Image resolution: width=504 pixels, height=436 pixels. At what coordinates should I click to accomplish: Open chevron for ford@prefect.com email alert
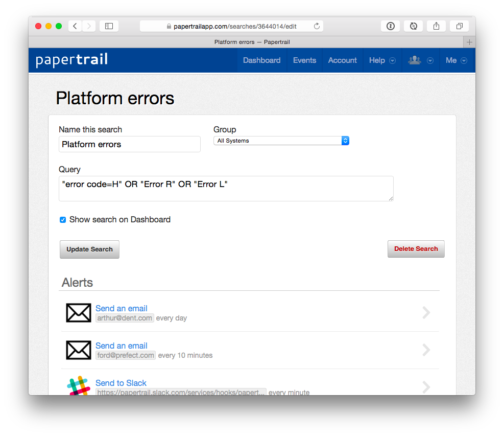[426, 350]
